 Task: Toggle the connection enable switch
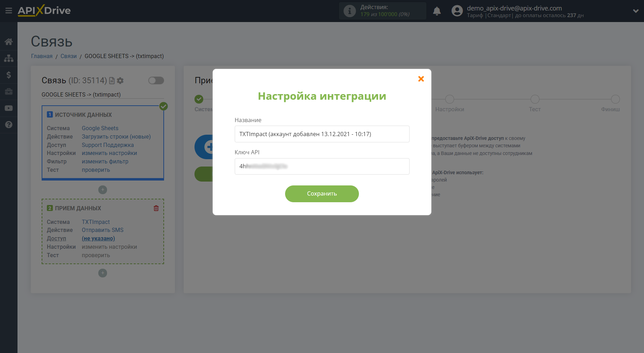[156, 80]
